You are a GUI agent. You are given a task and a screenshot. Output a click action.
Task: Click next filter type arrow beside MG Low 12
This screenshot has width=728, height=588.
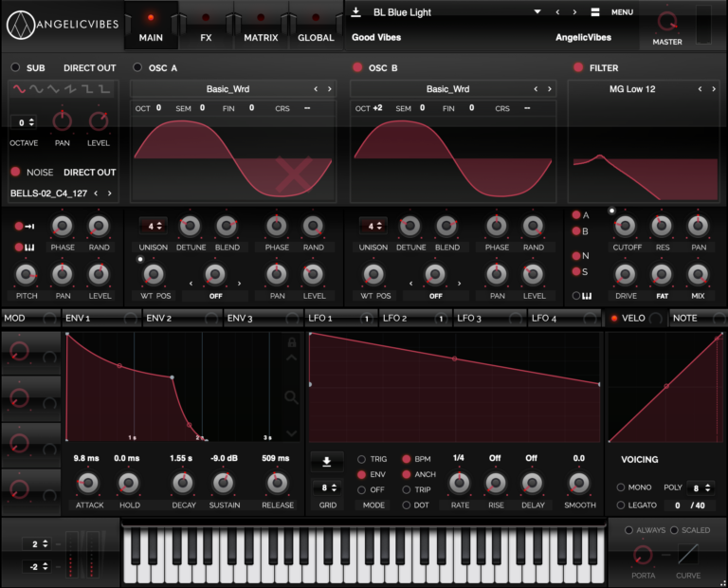[714, 89]
